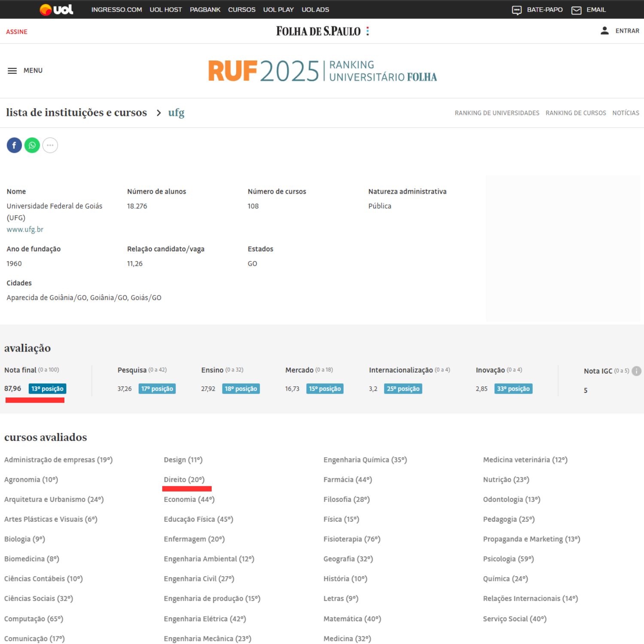Image resolution: width=644 pixels, height=644 pixels.
Task: View info for Nota IGC
Action: tap(636, 371)
